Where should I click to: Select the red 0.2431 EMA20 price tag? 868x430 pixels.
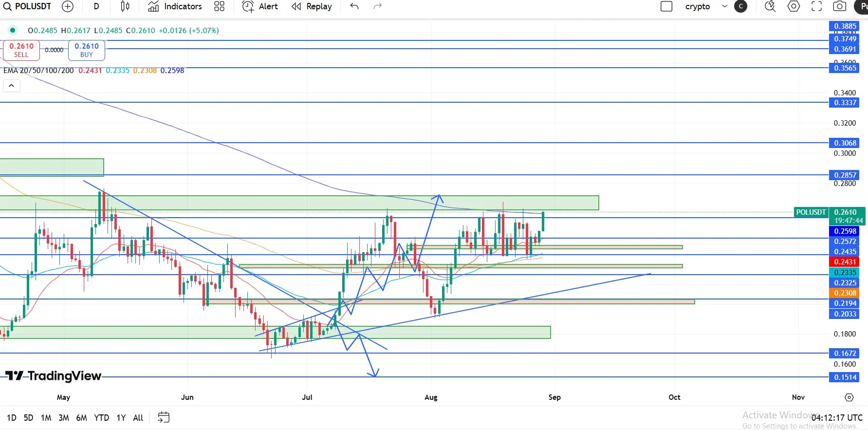click(845, 262)
